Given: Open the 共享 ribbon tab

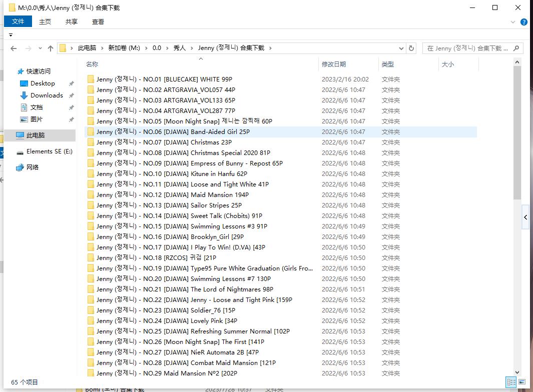Looking at the screenshot, I should 72,21.
